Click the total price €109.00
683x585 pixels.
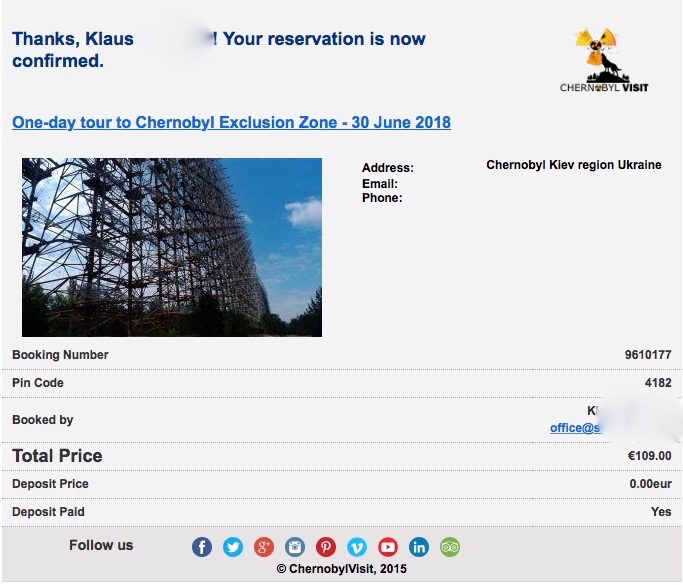click(x=649, y=456)
